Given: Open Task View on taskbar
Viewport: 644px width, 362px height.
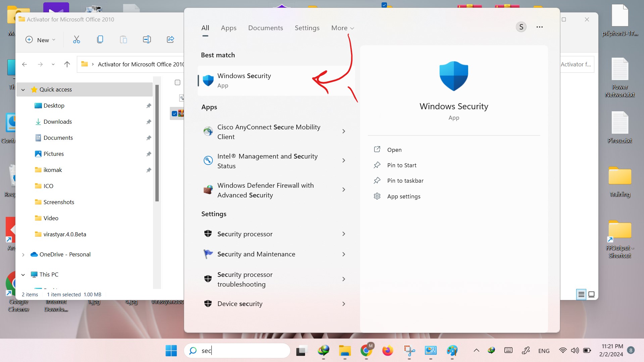Looking at the screenshot, I should coord(302,351).
